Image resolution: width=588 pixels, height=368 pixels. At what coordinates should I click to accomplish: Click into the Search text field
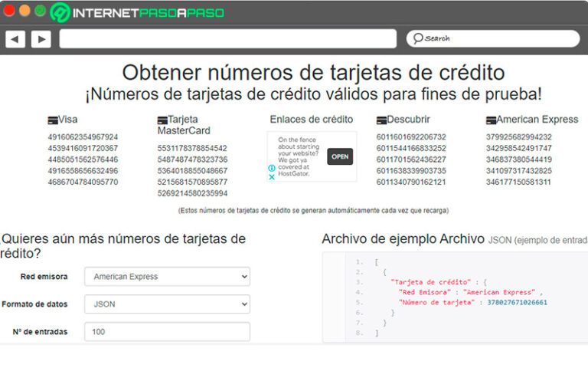pos(498,38)
